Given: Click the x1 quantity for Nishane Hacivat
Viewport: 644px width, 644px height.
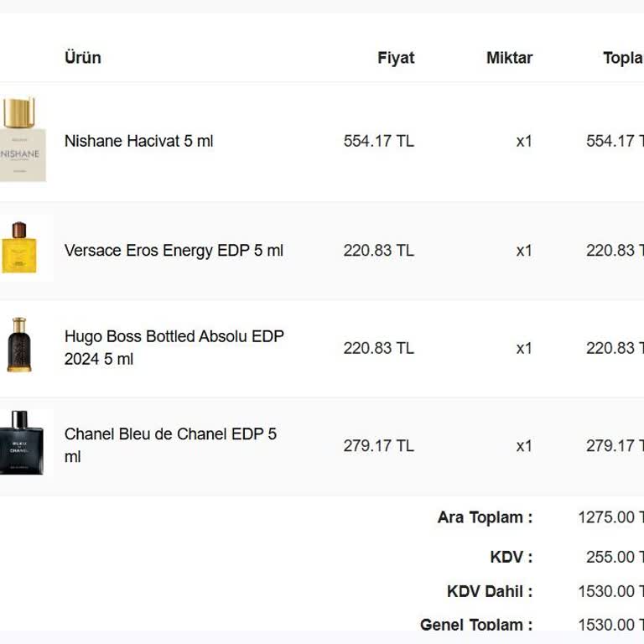Looking at the screenshot, I should click(x=524, y=141).
